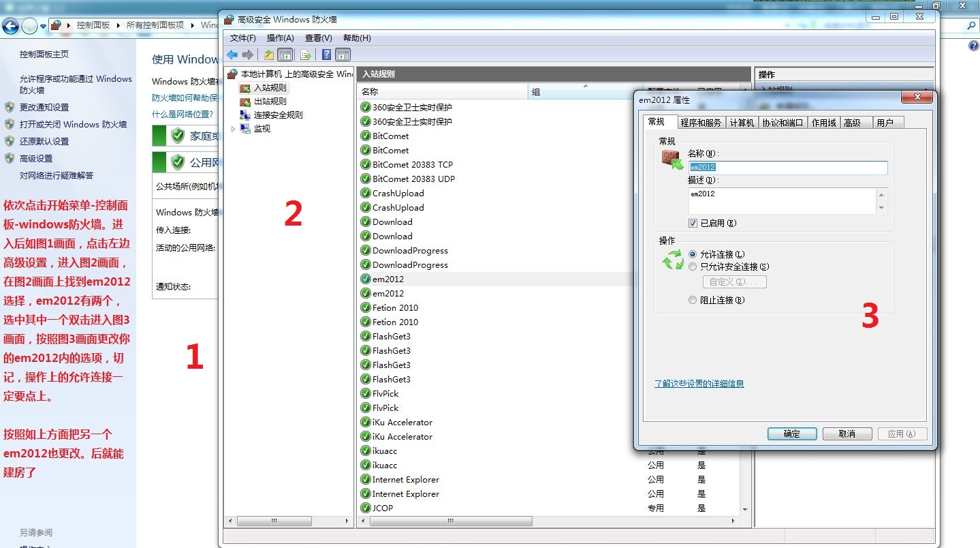Select the 阻止连接 radio button
This screenshot has height=548, width=980.
point(693,301)
